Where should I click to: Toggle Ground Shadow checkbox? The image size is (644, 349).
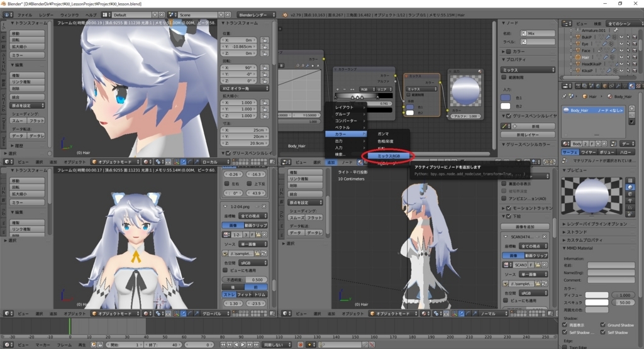click(x=603, y=324)
